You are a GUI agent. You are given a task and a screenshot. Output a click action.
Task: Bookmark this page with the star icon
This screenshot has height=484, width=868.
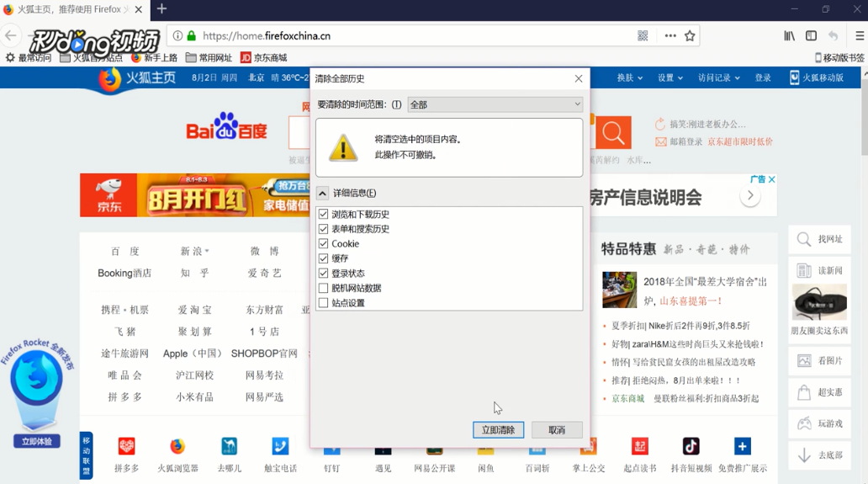[x=690, y=36]
